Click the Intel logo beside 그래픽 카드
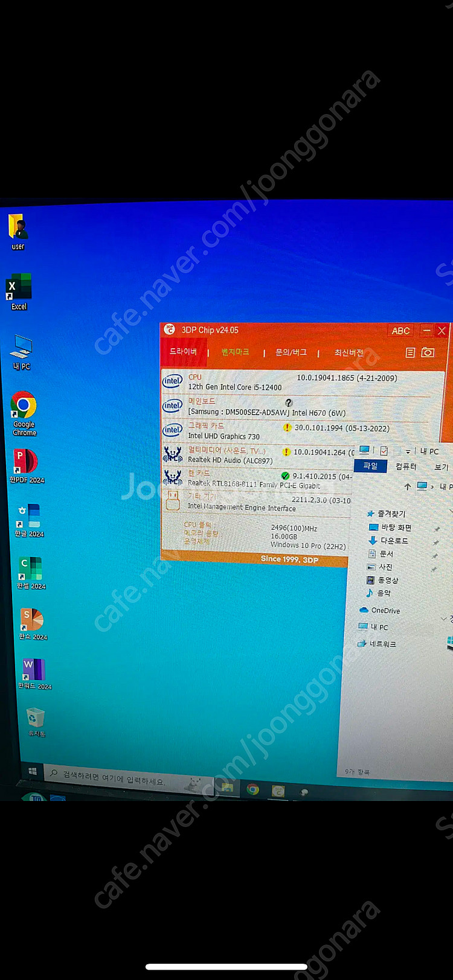 172,430
